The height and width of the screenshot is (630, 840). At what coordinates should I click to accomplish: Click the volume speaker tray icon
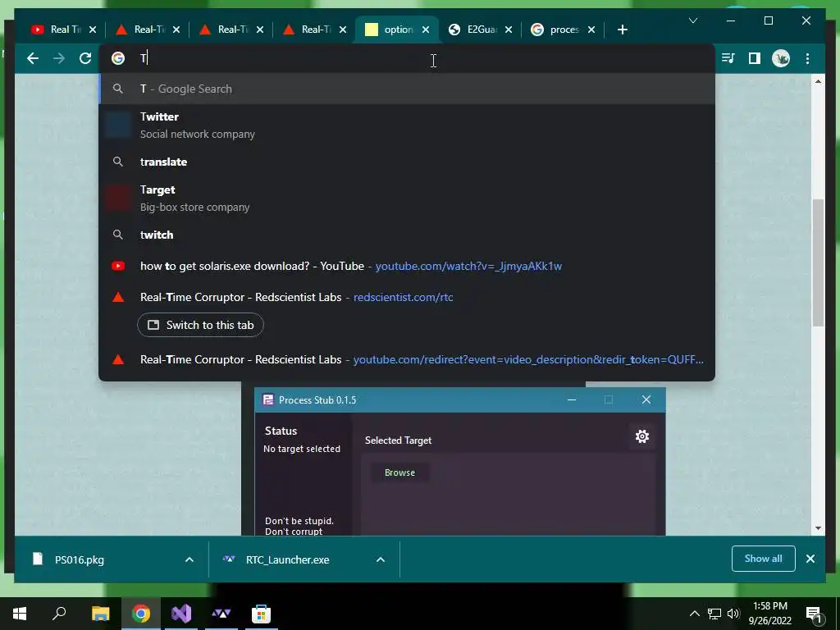[x=733, y=614]
